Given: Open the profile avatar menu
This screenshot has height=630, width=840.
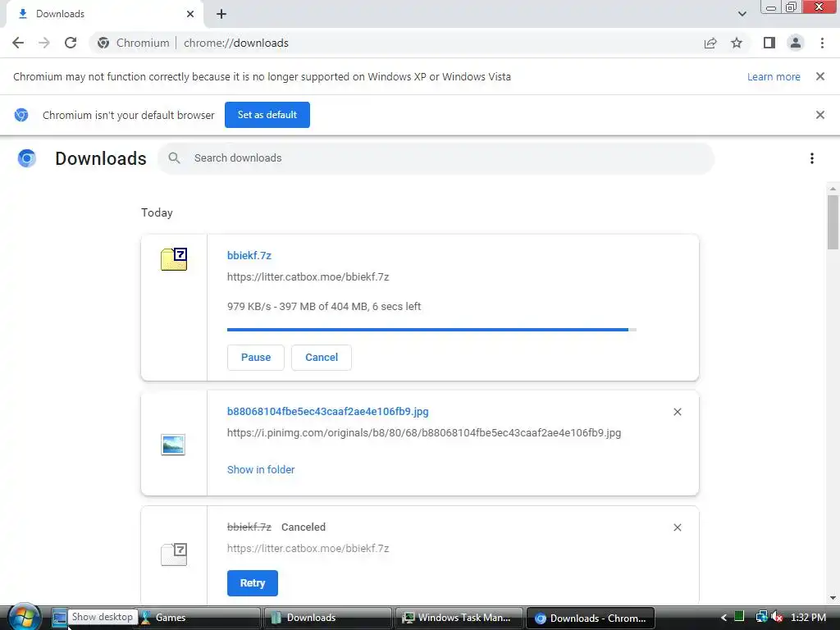Looking at the screenshot, I should point(796,43).
